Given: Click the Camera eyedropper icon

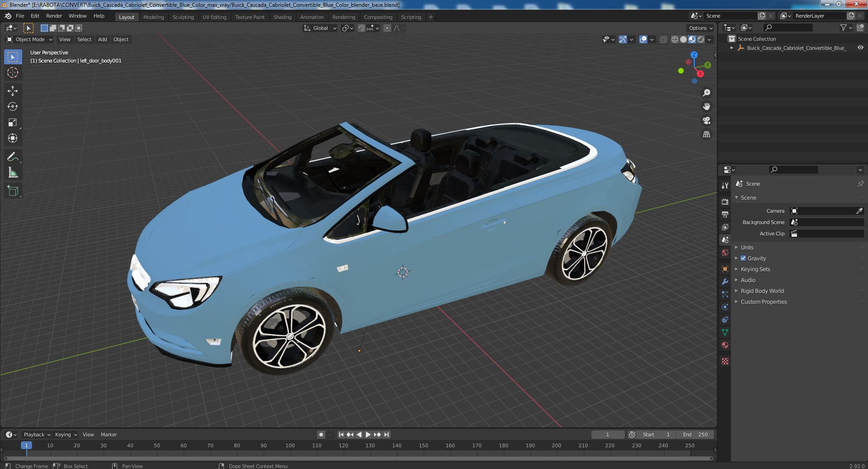Looking at the screenshot, I should 859,211.
